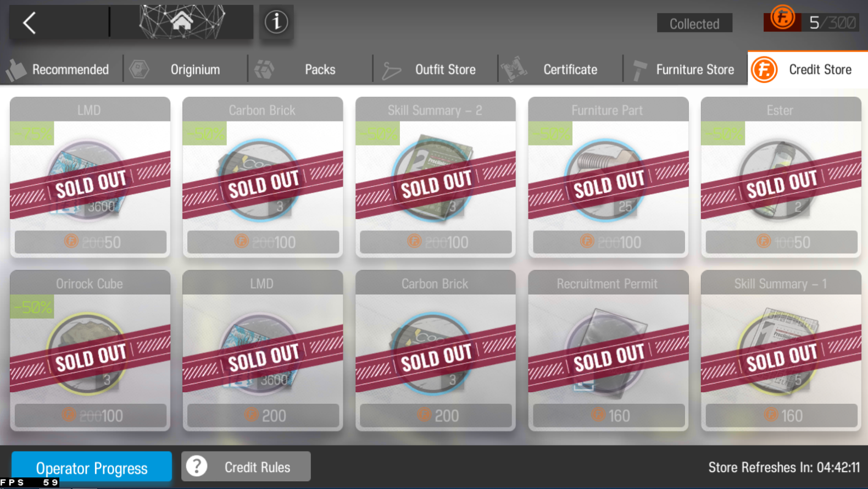Select the Orirock Cube item icon
This screenshot has height=489, width=868.
tap(89, 354)
